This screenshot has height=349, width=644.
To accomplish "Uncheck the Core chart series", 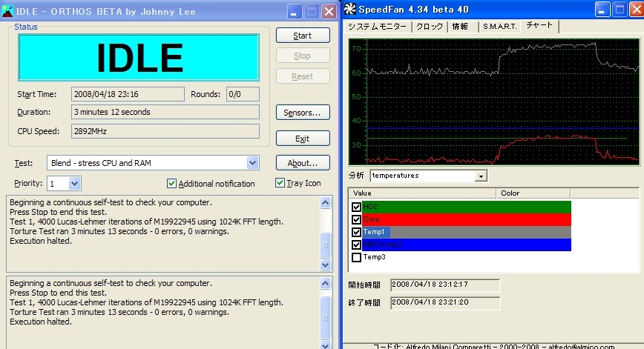I will pyautogui.click(x=356, y=219).
